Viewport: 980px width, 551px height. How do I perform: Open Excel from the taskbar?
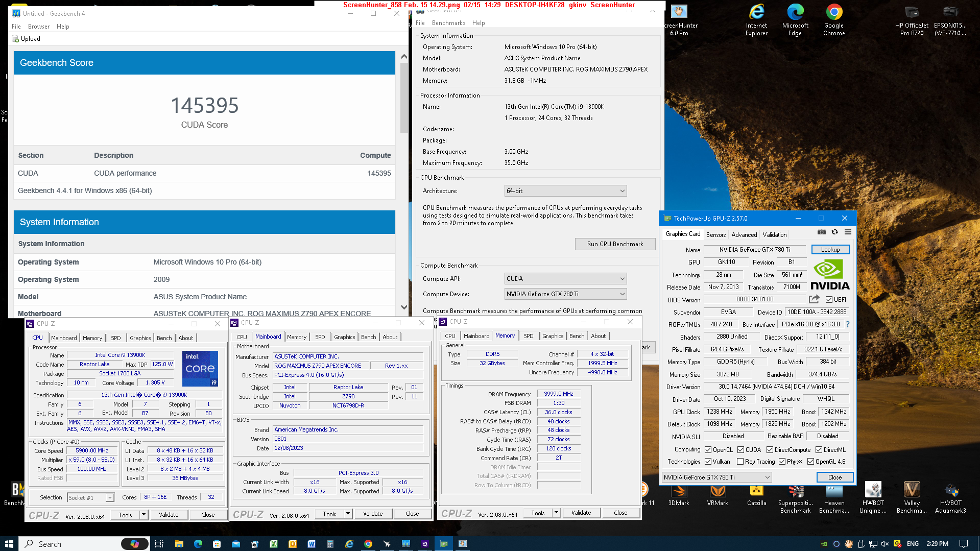[x=274, y=544]
